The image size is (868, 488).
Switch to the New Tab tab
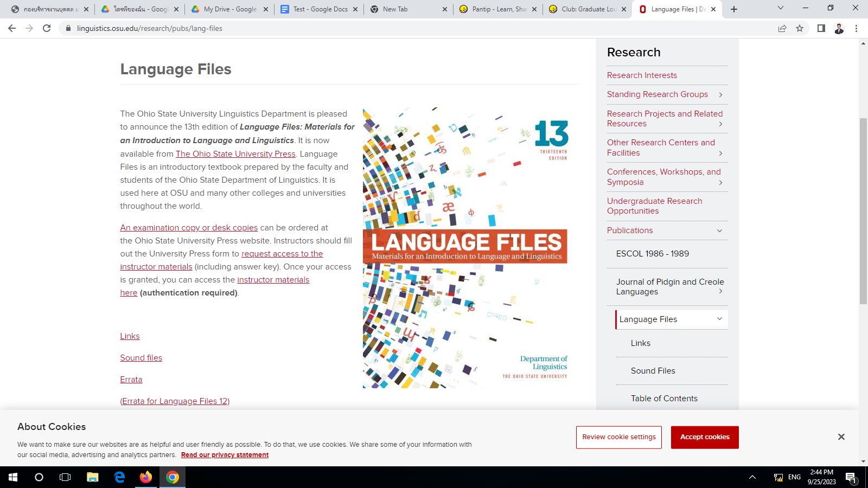(x=409, y=9)
